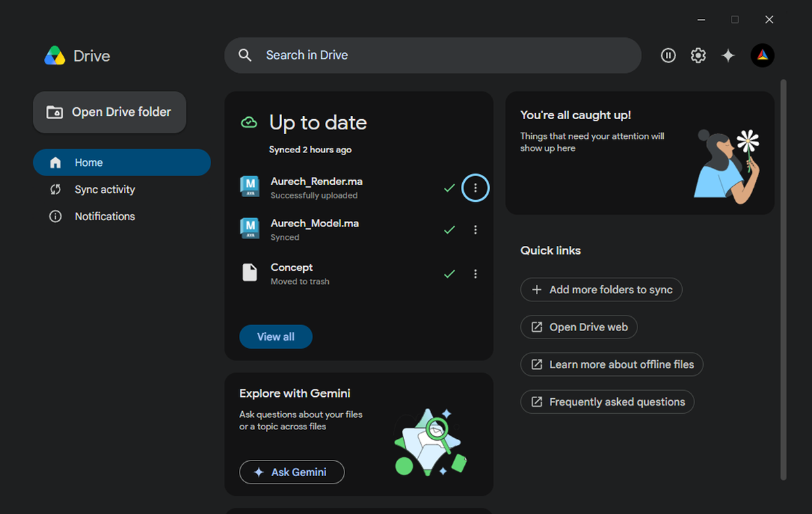Open the Open Drive web link
The image size is (812, 514).
click(x=579, y=327)
